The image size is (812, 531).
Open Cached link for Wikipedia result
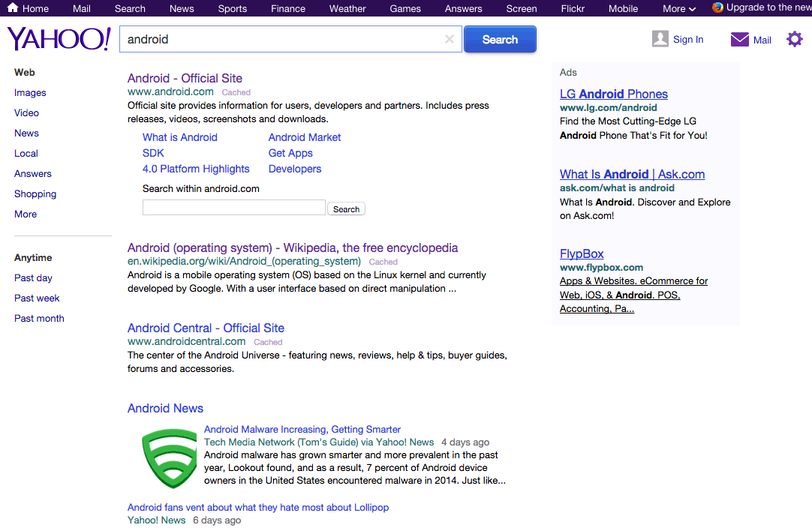point(383,262)
